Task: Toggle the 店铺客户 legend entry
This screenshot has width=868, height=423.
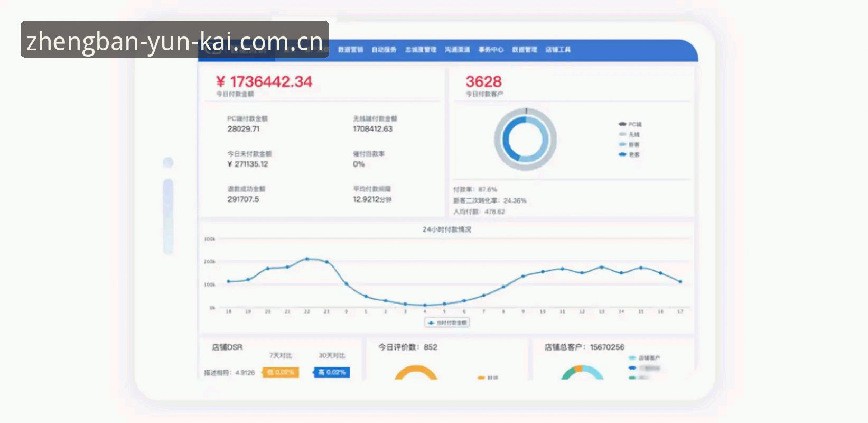Action: tap(645, 358)
